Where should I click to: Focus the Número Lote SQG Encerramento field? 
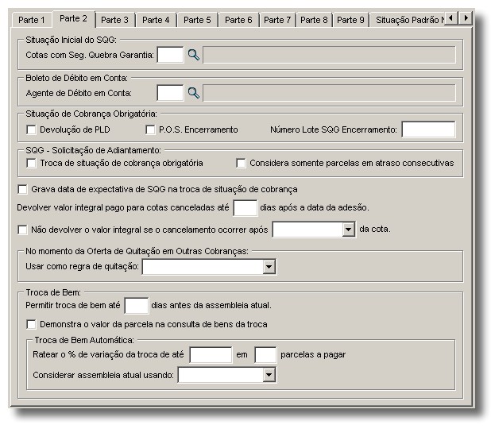pos(428,129)
